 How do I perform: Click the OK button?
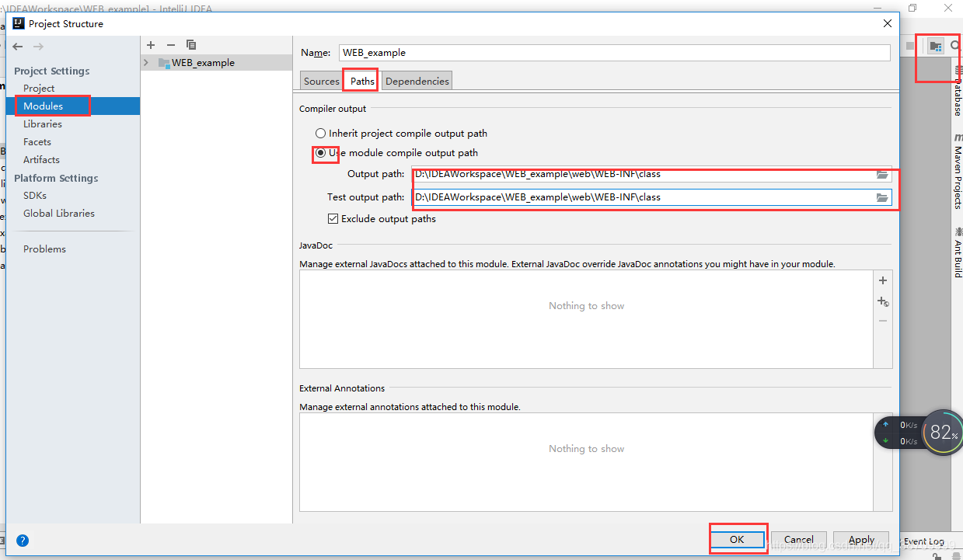pyautogui.click(x=737, y=540)
